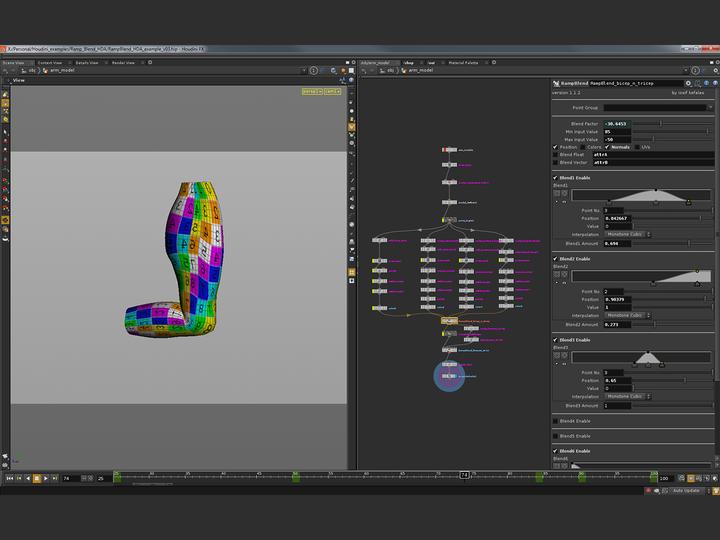Open the parameter pane gear settings menu
Image resolution: width=720 pixels, height=540 pixels.
[688, 84]
